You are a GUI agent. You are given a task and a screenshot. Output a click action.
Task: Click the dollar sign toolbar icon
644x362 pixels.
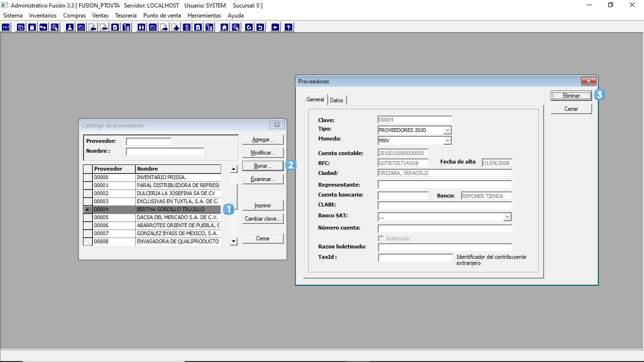coord(187,27)
